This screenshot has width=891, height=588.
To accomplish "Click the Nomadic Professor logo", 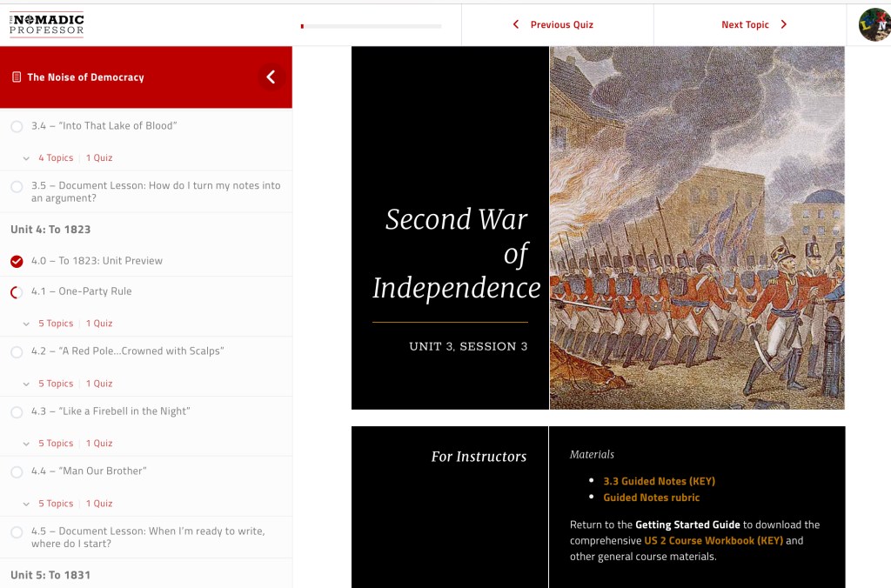I will click(47, 24).
